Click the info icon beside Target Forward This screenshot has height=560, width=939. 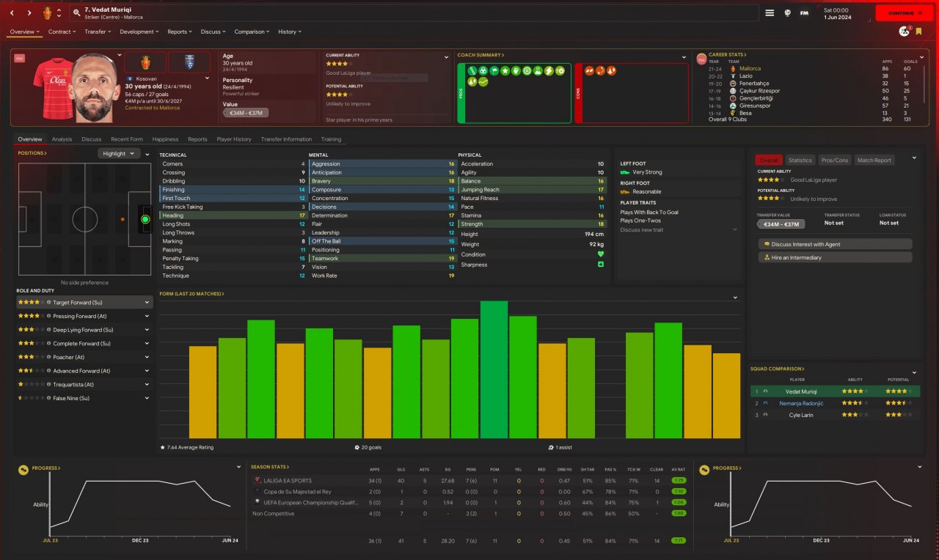point(48,302)
